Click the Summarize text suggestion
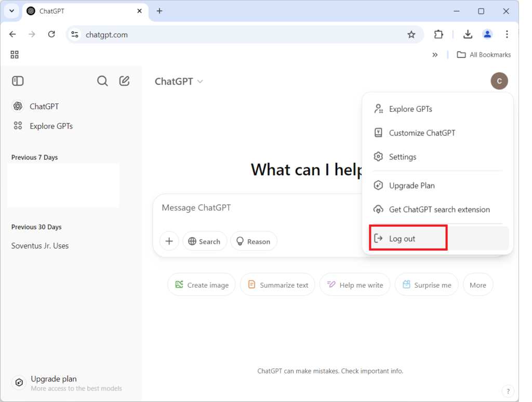 [x=277, y=284]
